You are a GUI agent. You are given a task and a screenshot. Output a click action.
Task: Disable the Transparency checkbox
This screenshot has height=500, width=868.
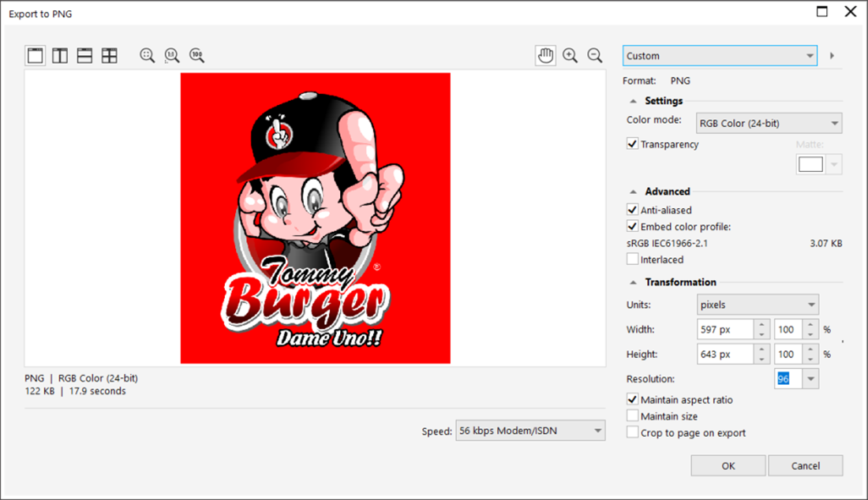[x=633, y=144]
